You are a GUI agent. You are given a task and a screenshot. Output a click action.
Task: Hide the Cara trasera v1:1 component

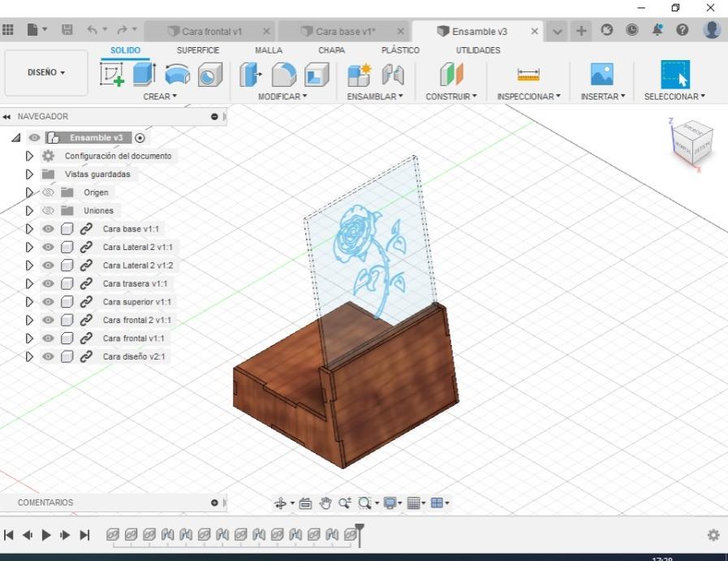(48, 284)
